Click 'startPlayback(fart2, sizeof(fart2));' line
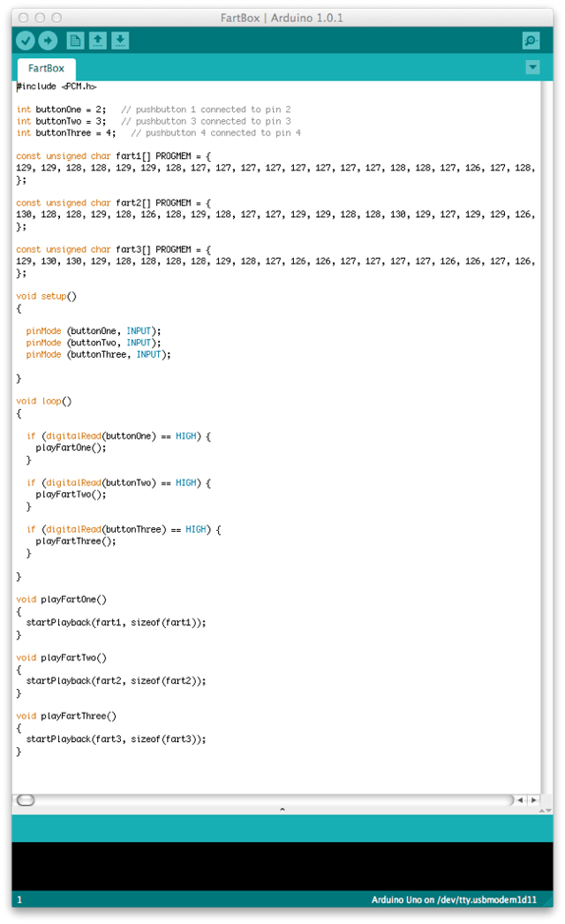Viewport: 565px width, 924px height. (x=116, y=680)
